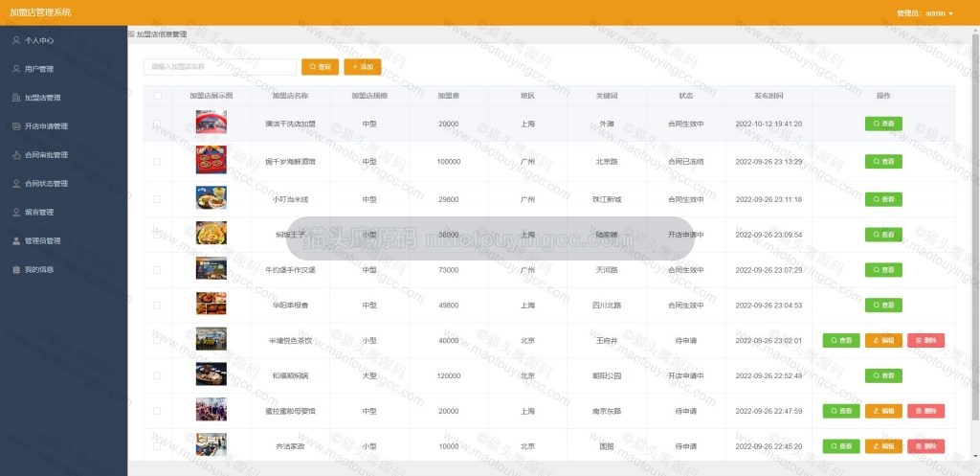The width and height of the screenshot is (980, 476).
Task: Click 查看 for 半塘悦色茶饮
Action: tap(841, 341)
